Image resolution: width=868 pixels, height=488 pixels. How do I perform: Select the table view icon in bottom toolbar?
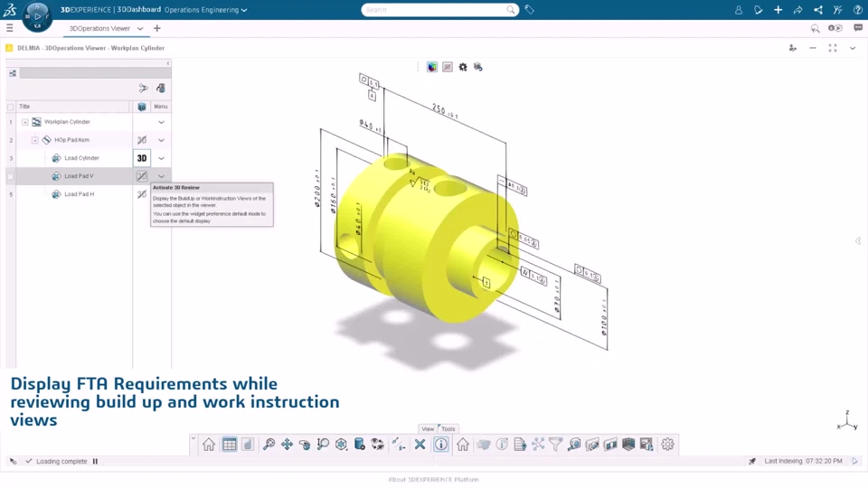tap(229, 445)
